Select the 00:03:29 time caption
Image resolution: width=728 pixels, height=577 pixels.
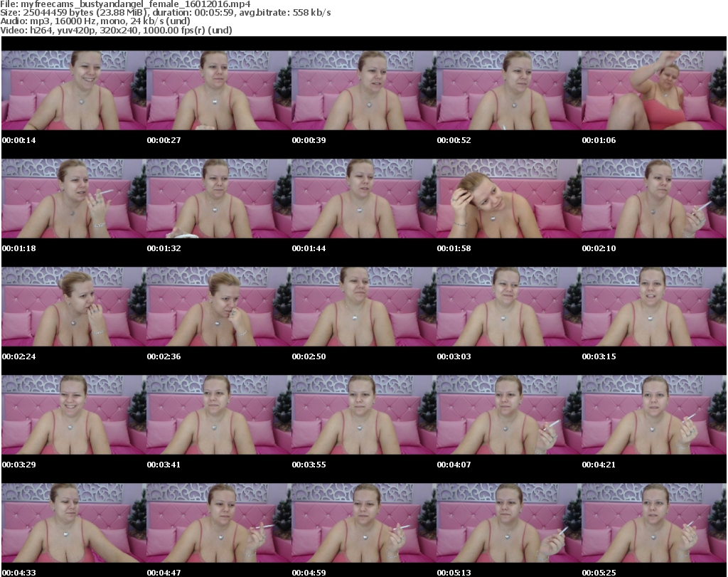pos(18,465)
